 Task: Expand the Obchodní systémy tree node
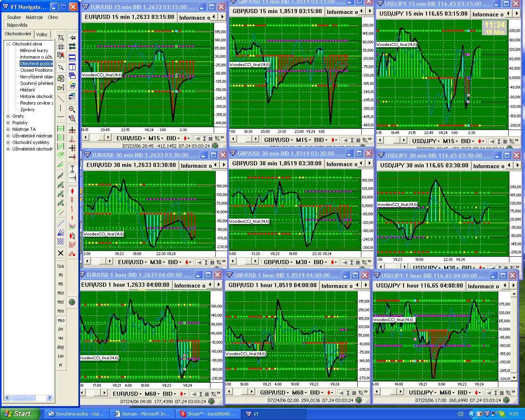(8, 142)
